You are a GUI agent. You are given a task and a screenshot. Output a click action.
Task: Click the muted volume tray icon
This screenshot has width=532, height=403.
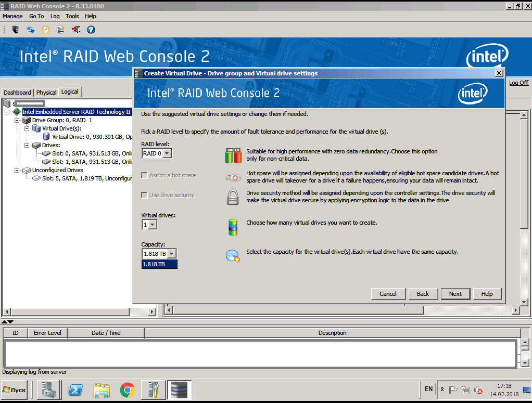478,390
